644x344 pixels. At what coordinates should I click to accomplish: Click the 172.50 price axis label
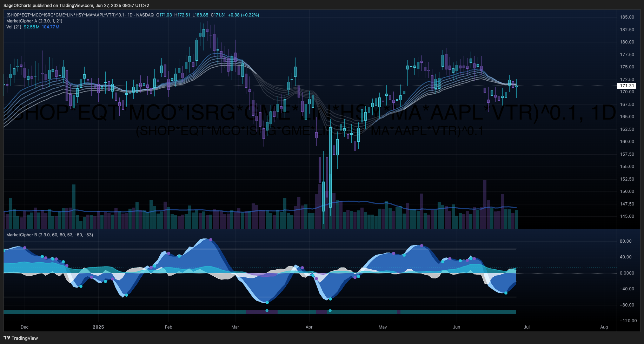tap(627, 80)
